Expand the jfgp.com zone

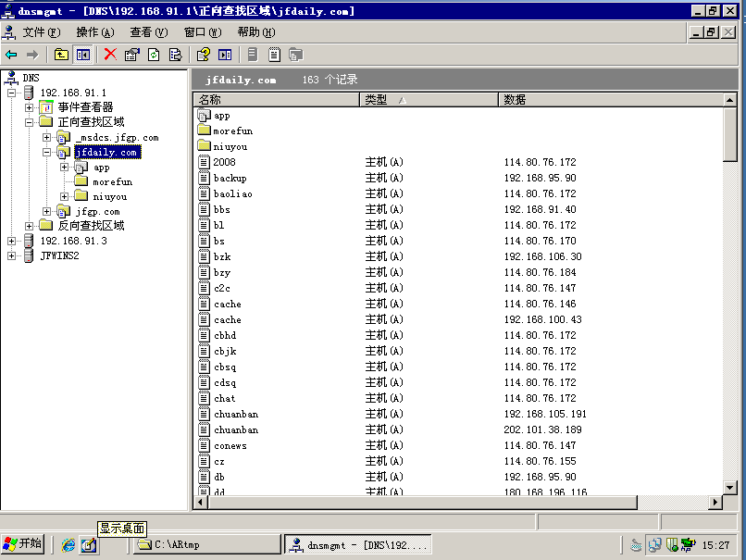[46, 211]
